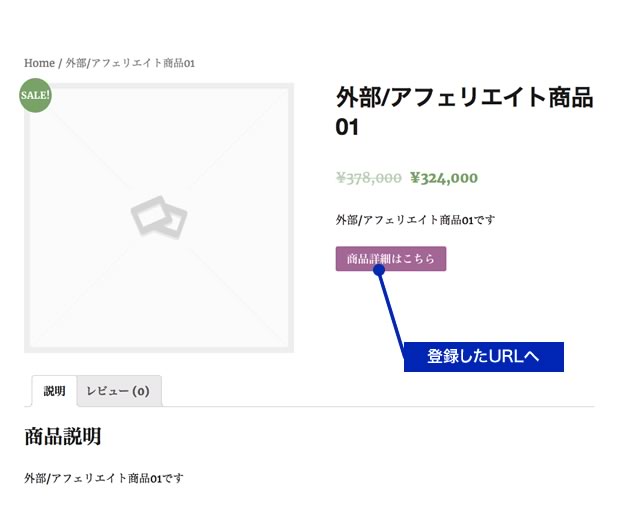Click the blue dot marker on the button
Viewport: 620px width, 528px height.
[379, 270]
